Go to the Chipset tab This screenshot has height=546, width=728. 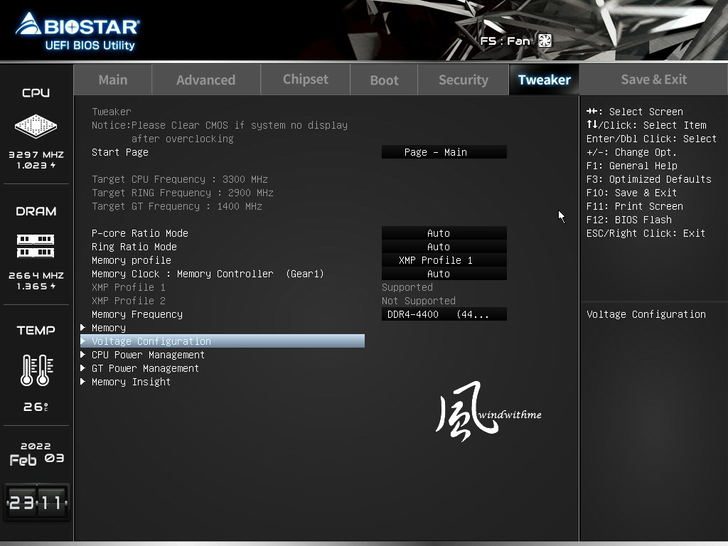[305, 80]
